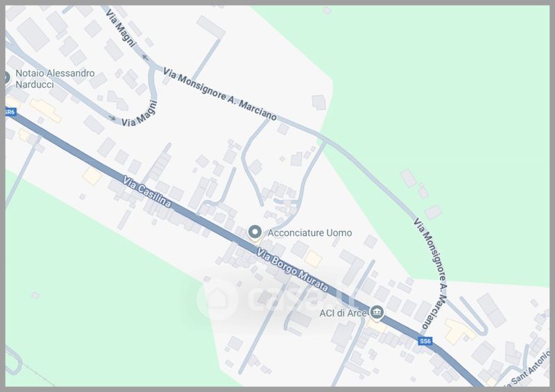Click the yellow building beside ACI di Arce
Screen dimensions: 555x392
click(x=376, y=326)
